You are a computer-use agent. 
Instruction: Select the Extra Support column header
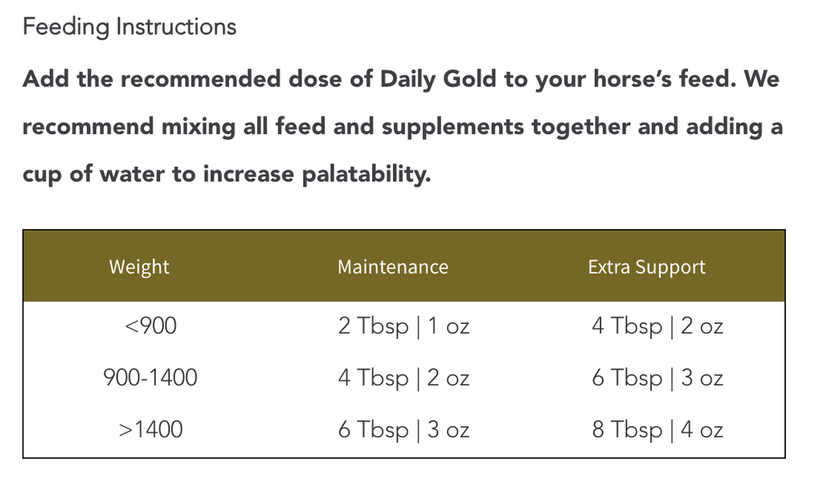(646, 267)
